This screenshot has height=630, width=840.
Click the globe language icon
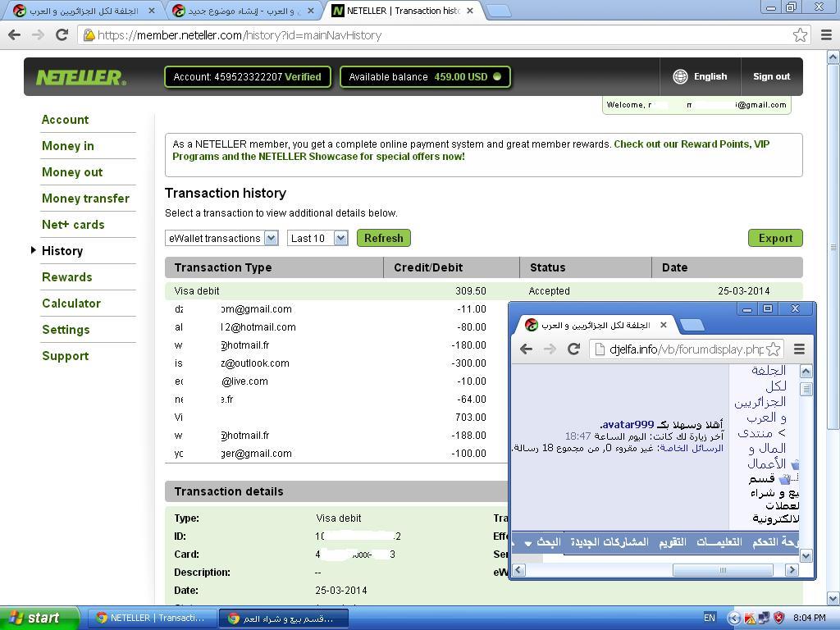click(x=680, y=76)
